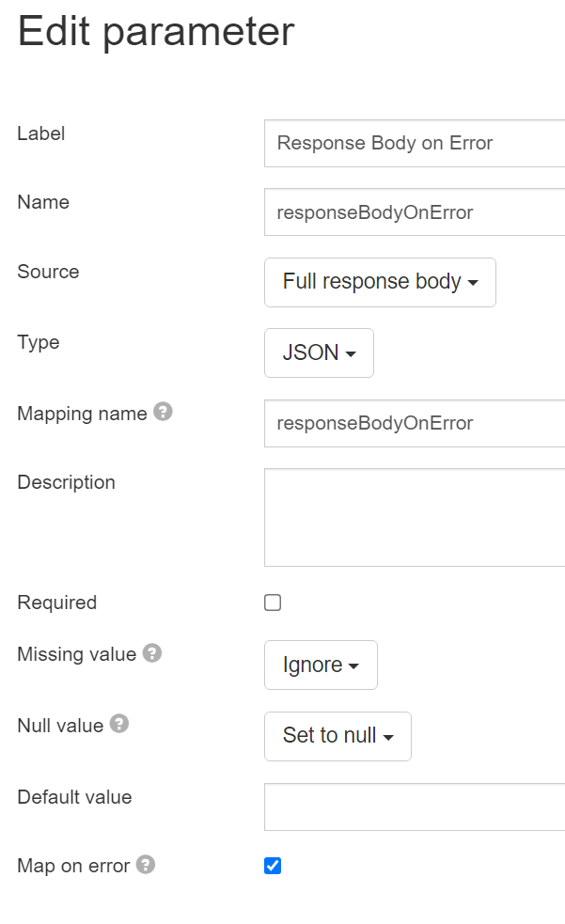Open the Missing value dropdown set to Ignore
The image size is (565, 924).
point(321,665)
